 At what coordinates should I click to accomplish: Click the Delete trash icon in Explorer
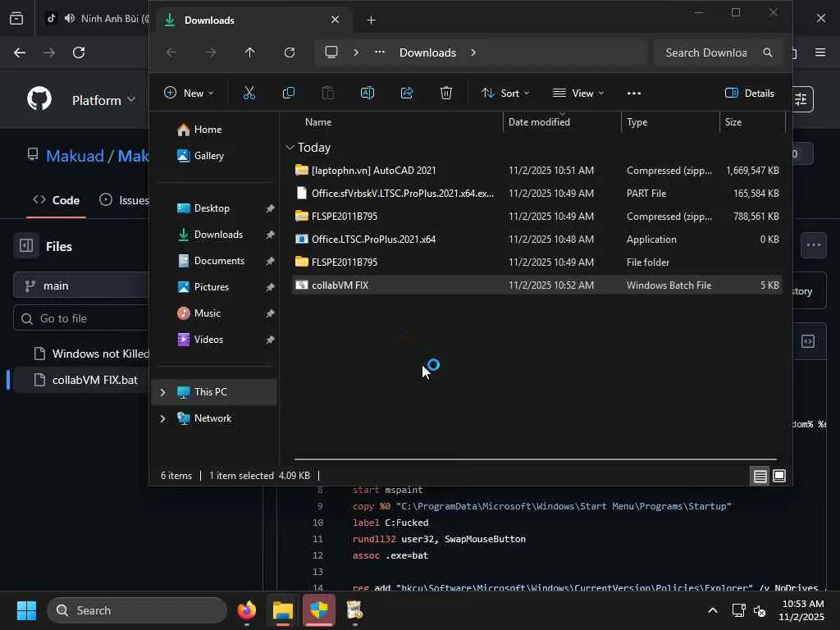point(445,93)
